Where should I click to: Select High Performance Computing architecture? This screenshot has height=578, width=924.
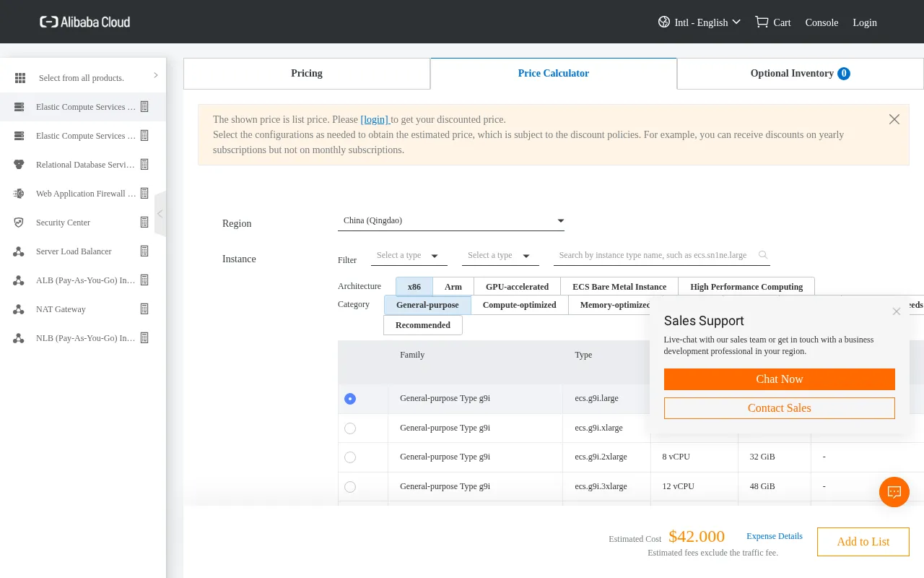click(746, 287)
